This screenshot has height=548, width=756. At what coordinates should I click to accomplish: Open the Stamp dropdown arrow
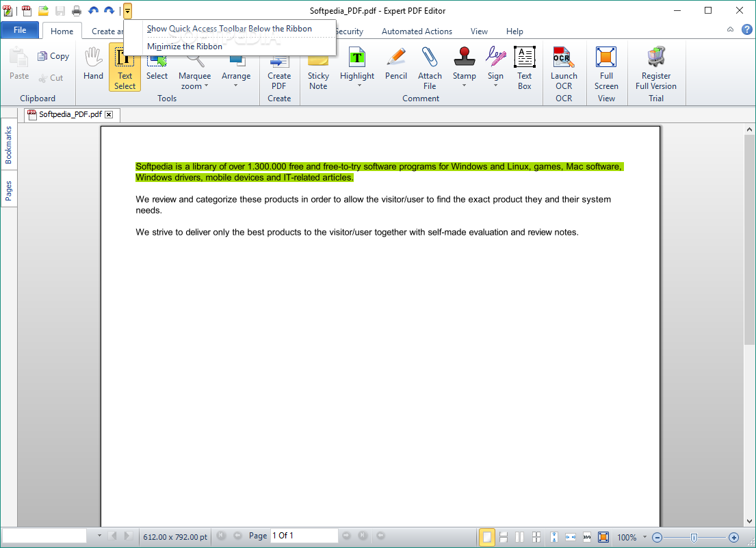pyautogui.click(x=465, y=86)
